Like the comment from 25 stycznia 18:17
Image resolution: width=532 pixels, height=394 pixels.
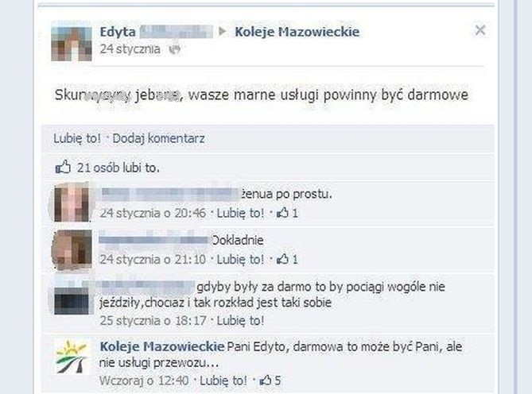[240, 320]
